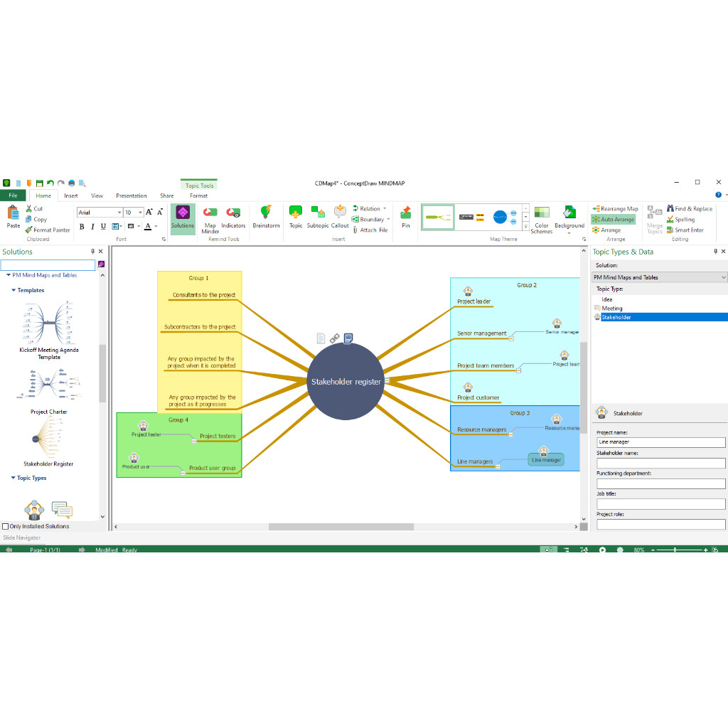Select the dark gray map theme
The image size is (728, 728).
[472, 217]
